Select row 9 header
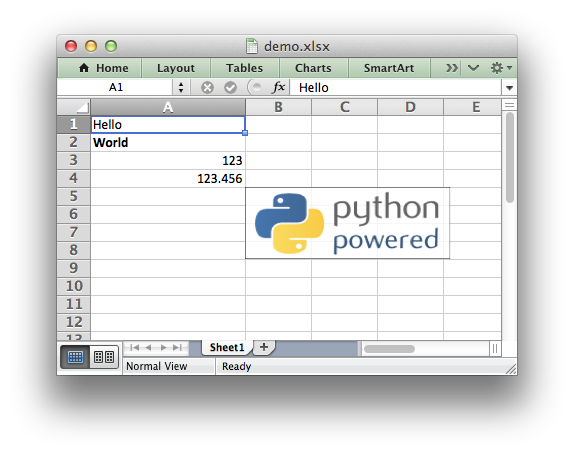 click(x=74, y=268)
